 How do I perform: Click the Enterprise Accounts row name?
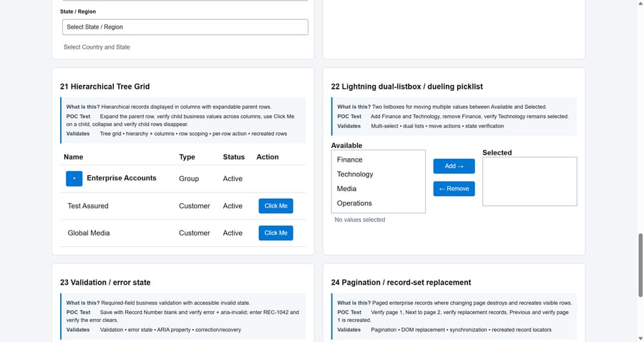[122, 178]
